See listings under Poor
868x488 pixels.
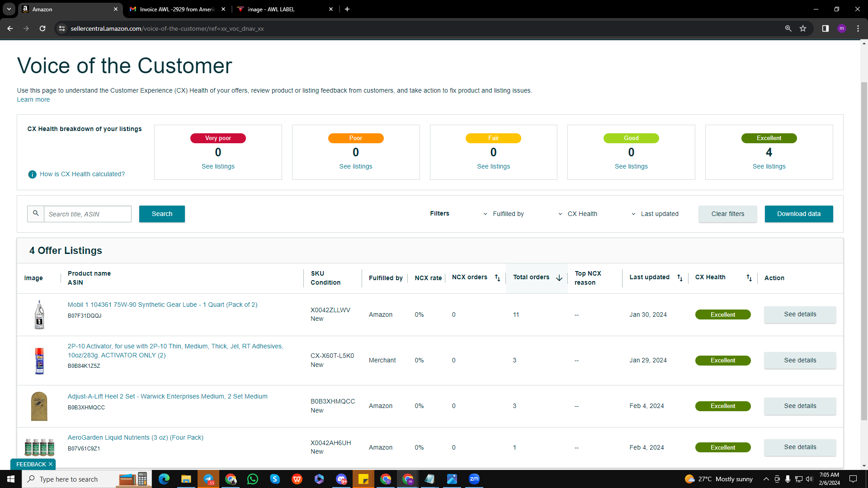pyautogui.click(x=356, y=166)
